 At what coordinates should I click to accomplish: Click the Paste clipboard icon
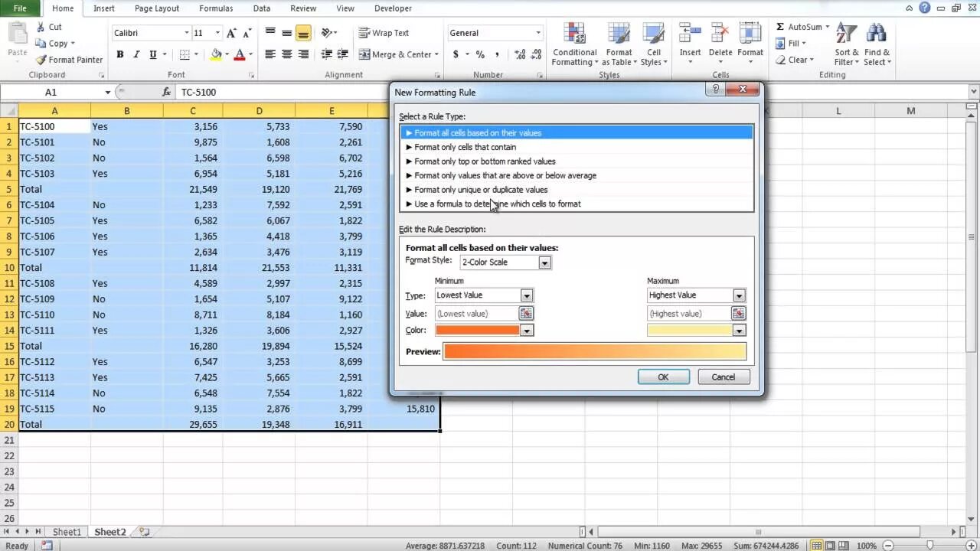click(x=17, y=34)
